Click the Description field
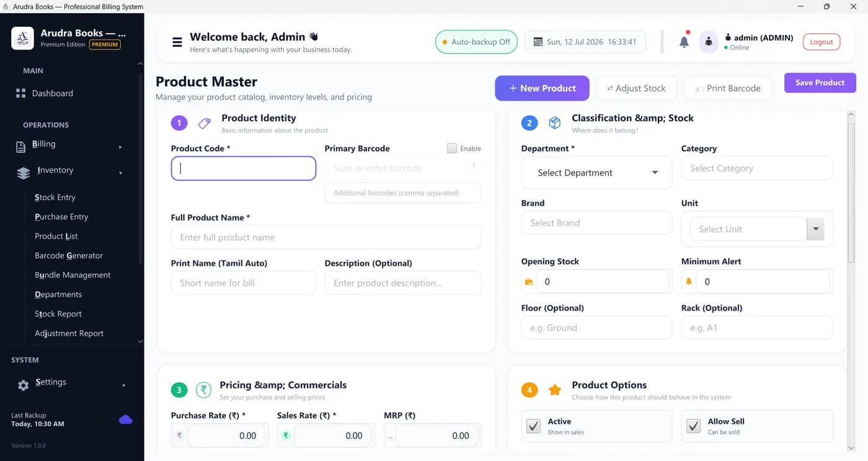The height and width of the screenshot is (461, 868). pyautogui.click(x=403, y=283)
